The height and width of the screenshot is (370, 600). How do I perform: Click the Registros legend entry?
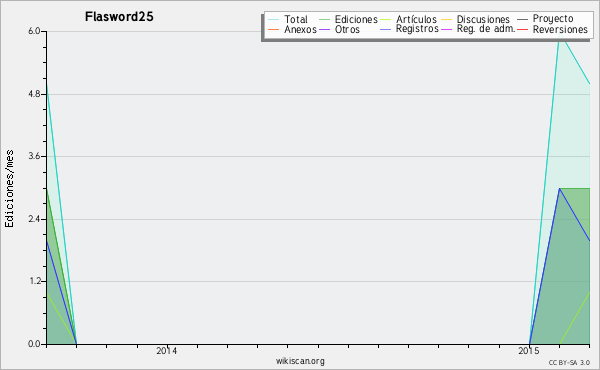point(409,29)
